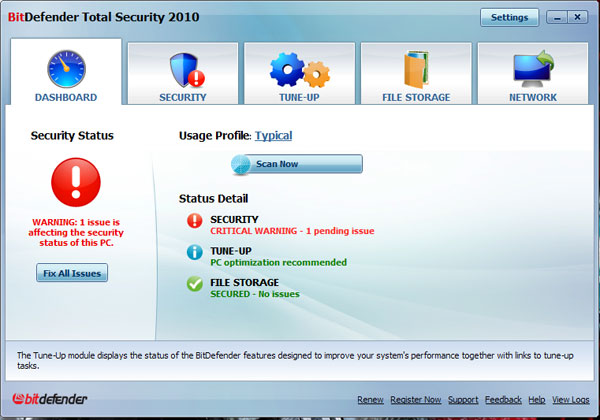Open the Settings button

[509, 17]
